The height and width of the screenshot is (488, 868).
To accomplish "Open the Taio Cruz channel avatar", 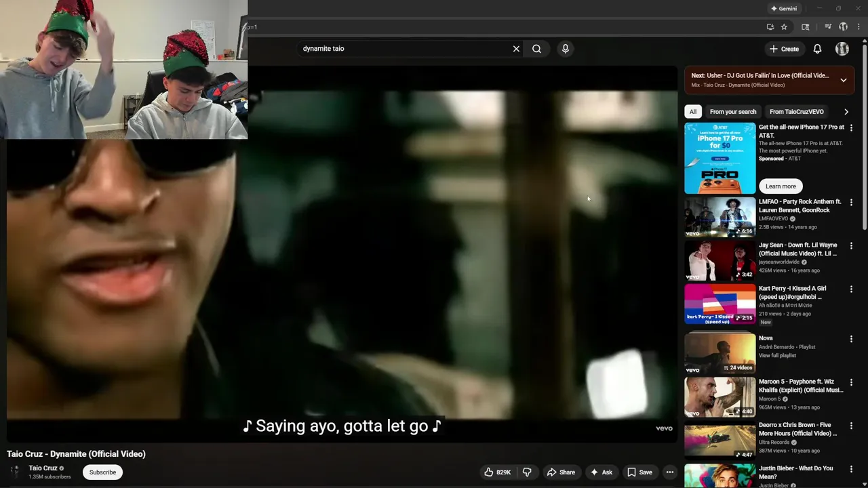I will [x=15, y=472].
